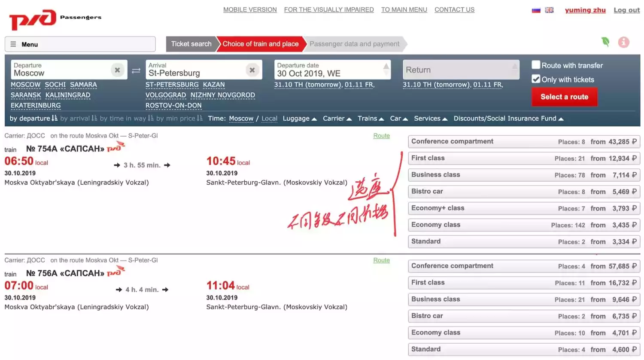Clear the Arrival field with X icon
This screenshot has height=360, width=644.
pyautogui.click(x=252, y=70)
